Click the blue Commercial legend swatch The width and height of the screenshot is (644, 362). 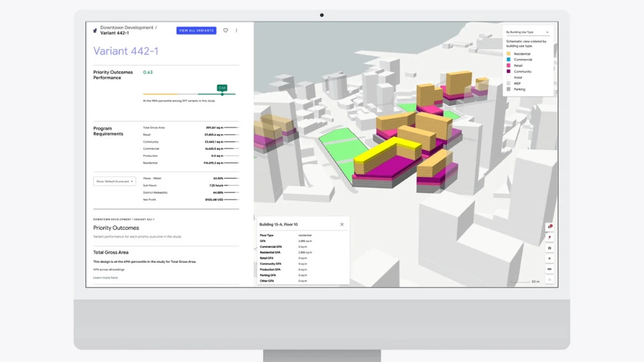tap(508, 60)
